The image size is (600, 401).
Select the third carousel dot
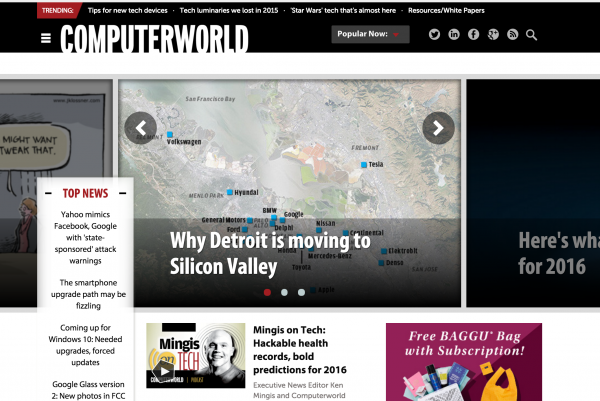[302, 292]
